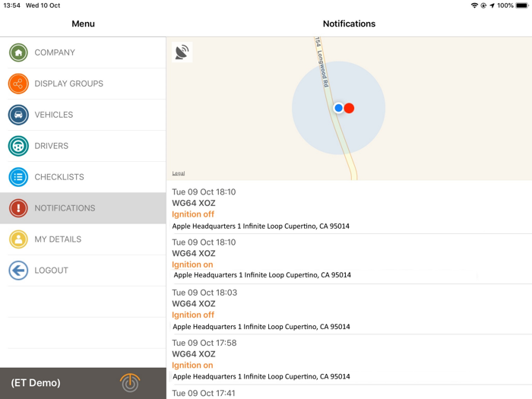This screenshot has height=399, width=532.
Task: Select the 17:58 Ignition on notification
Action: 349,359
